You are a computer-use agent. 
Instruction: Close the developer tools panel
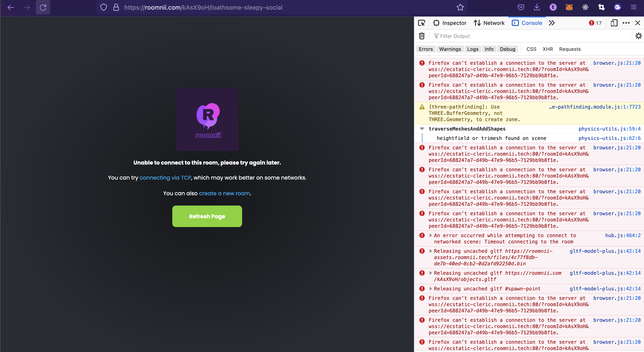638,23
